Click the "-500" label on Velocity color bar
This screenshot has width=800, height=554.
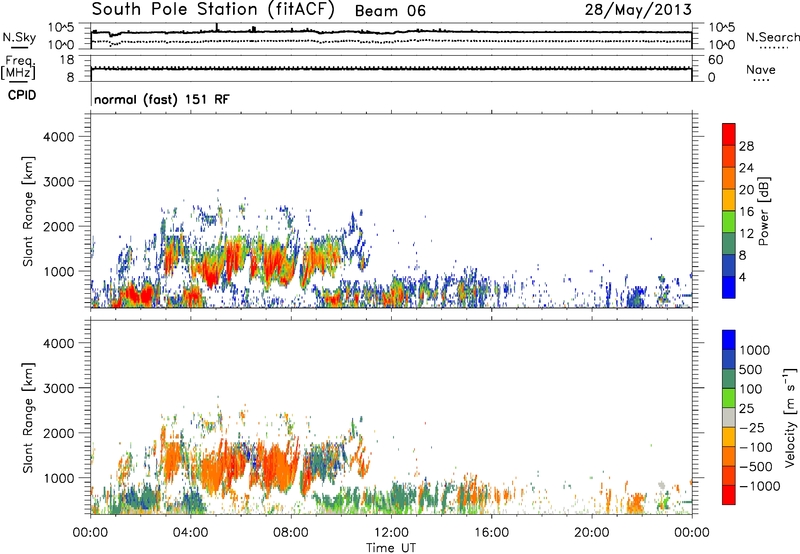[756, 467]
